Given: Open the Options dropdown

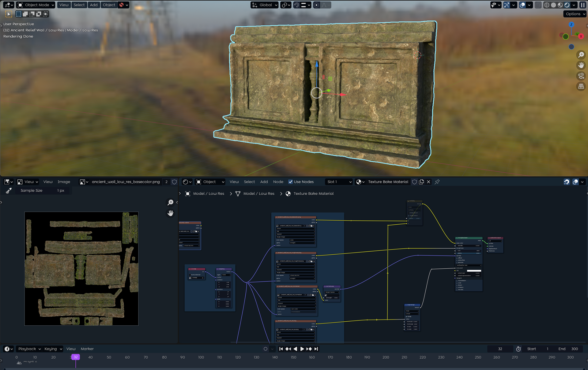Looking at the screenshot, I should tap(575, 14).
